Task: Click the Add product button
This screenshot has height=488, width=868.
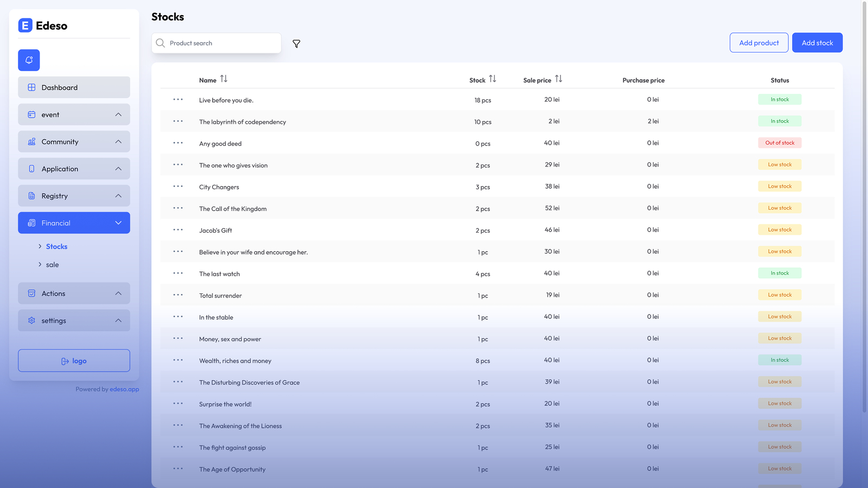Action: pyautogui.click(x=758, y=43)
